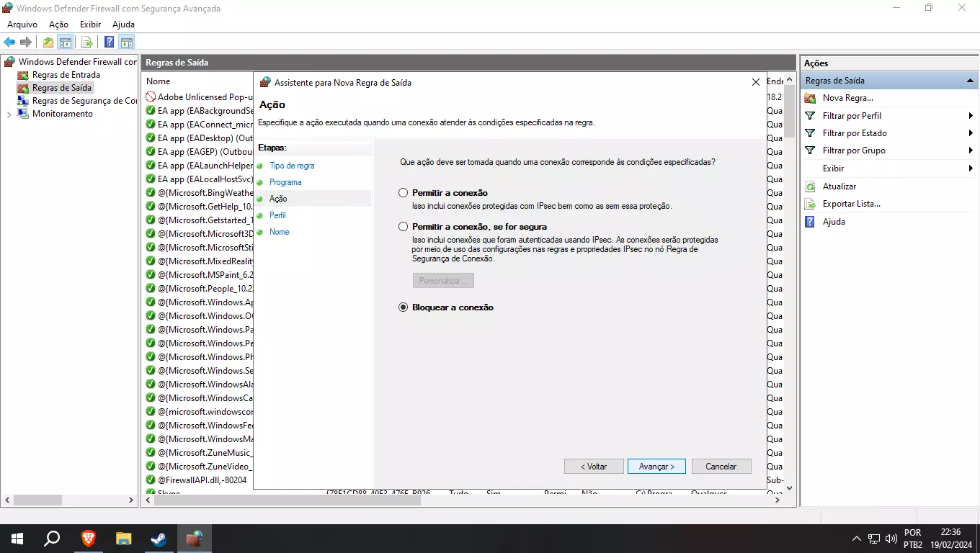
Task: Open the Exibir menu in the menu bar
Action: coord(91,24)
